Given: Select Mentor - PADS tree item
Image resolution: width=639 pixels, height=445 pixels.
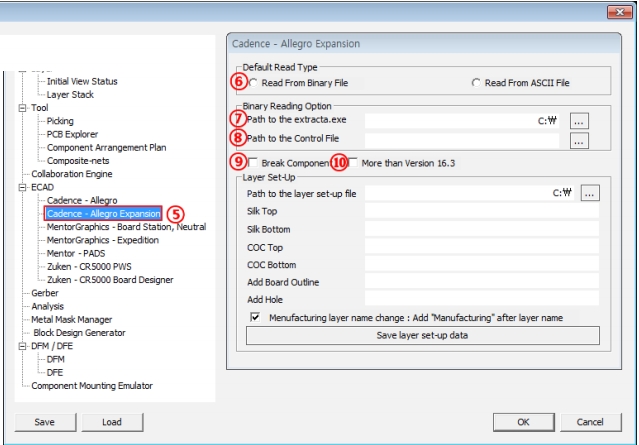Looking at the screenshot, I should pyautogui.click(x=76, y=253).
